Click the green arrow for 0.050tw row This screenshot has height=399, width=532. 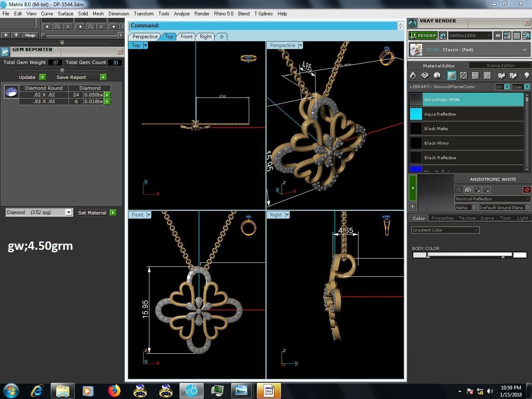(x=107, y=95)
